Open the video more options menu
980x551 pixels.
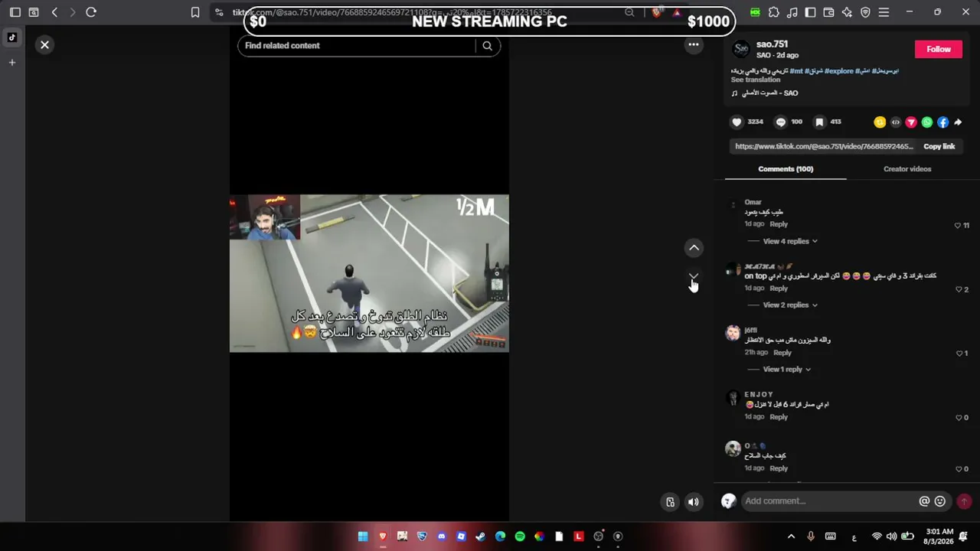point(694,44)
